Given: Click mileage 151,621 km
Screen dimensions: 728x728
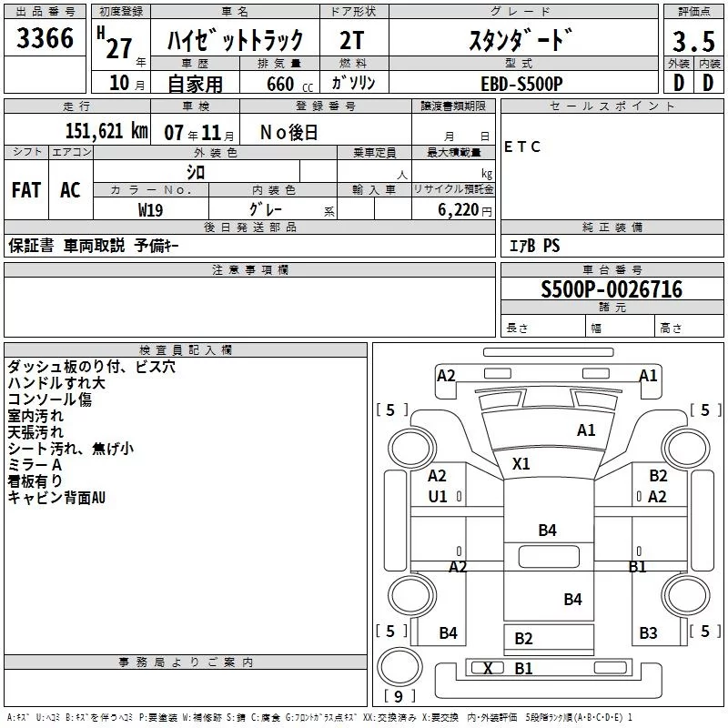Looking at the screenshot, I should click(x=106, y=131).
